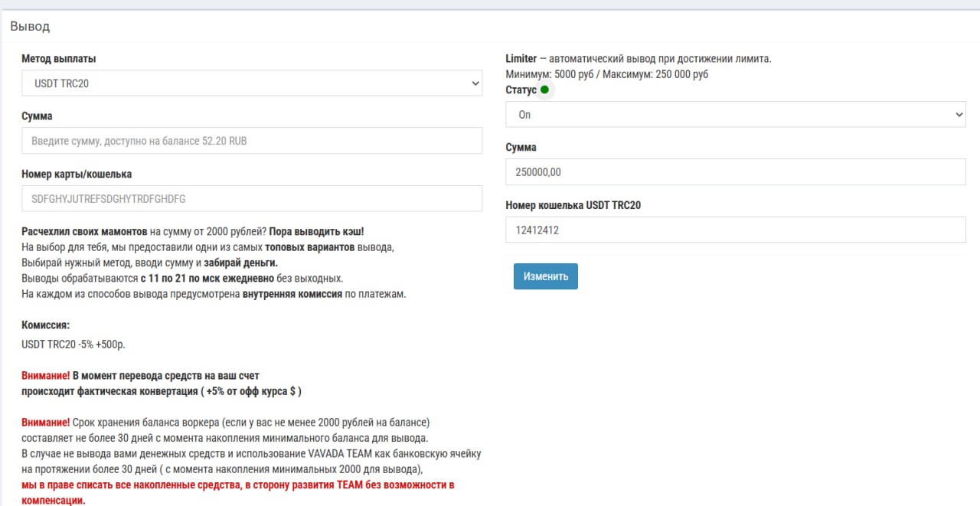Click the Номер карты/кошелька label

pyautogui.click(x=77, y=174)
